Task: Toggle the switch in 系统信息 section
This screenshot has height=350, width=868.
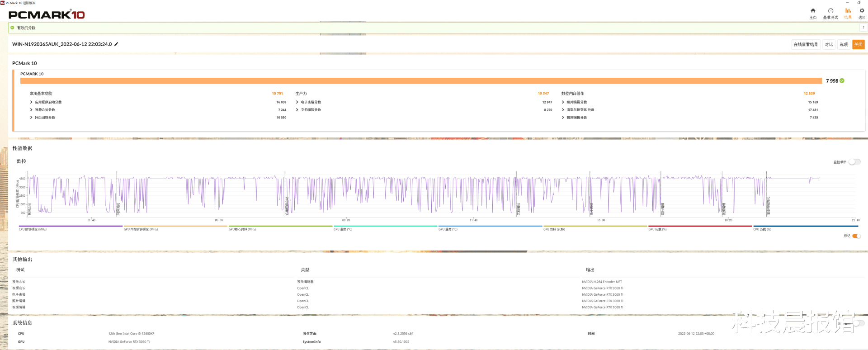Action: pos(859,323)
